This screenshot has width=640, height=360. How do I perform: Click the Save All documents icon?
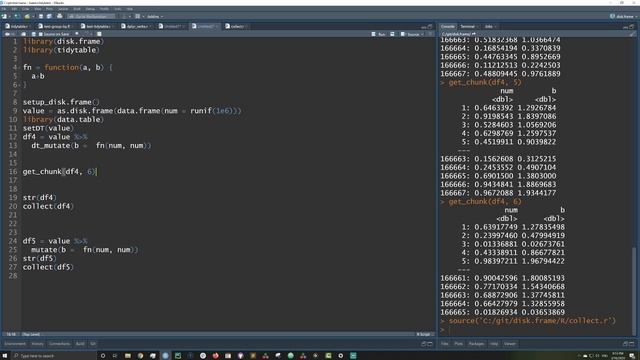49,16
